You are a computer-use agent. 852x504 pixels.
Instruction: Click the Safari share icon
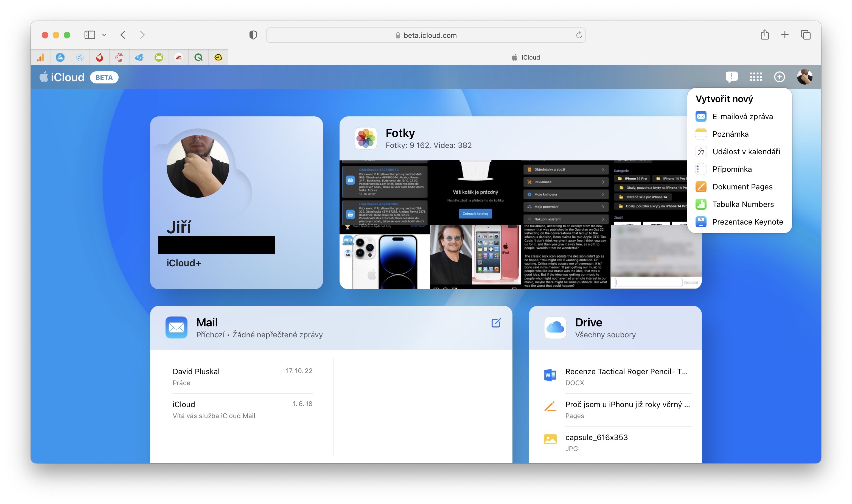pyautogui.click(x=764, y=35)
